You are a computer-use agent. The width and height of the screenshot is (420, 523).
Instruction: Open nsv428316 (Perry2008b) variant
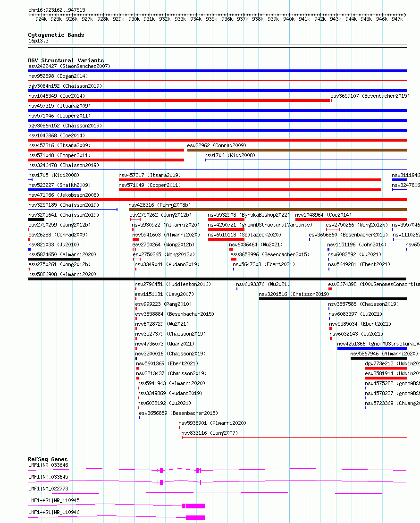[160, 205]
